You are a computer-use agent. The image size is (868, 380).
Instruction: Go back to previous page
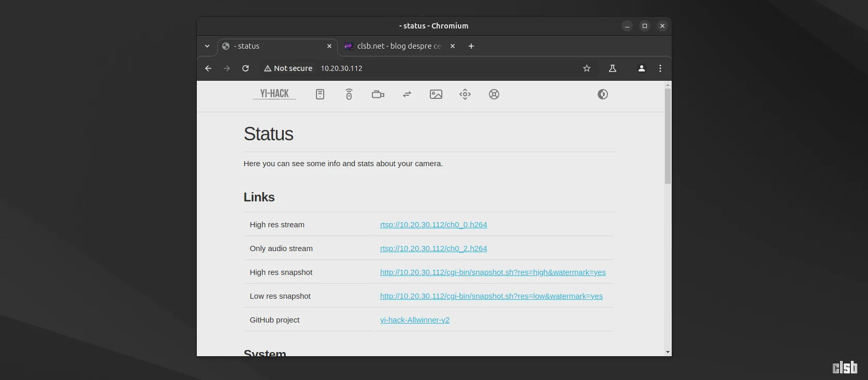click(208, 68)
